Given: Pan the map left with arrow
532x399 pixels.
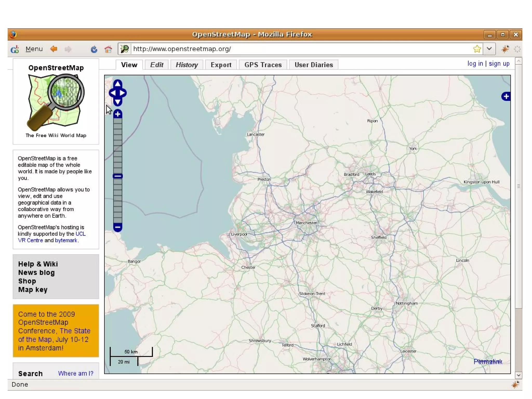Looking at the screenshot, I should click(x=113, y=93).
